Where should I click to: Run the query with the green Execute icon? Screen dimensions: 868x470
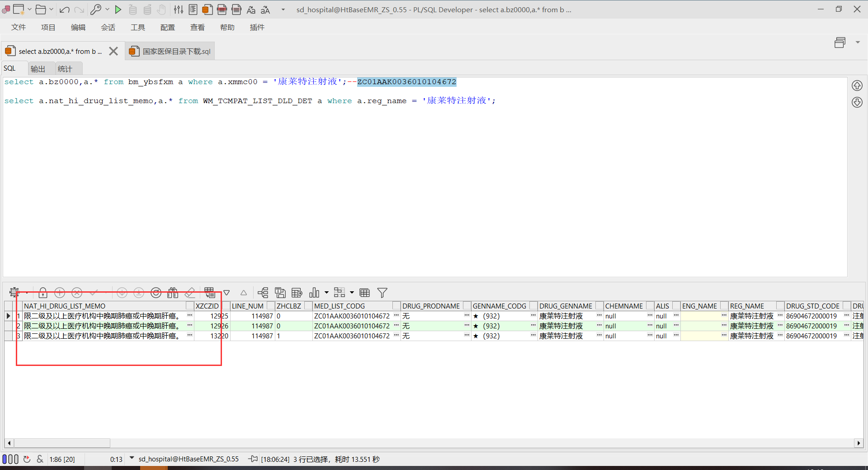pyautogui.click(x=118, y=9)
